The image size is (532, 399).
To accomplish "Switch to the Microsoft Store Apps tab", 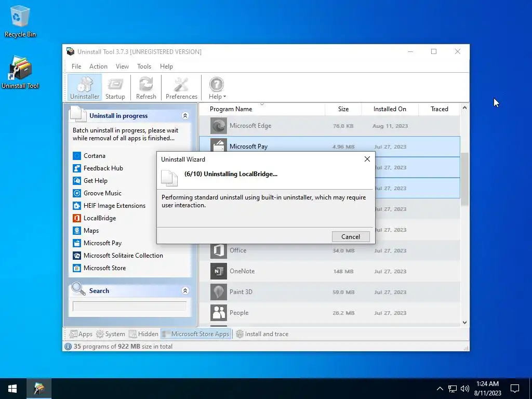I will point(196,334).
